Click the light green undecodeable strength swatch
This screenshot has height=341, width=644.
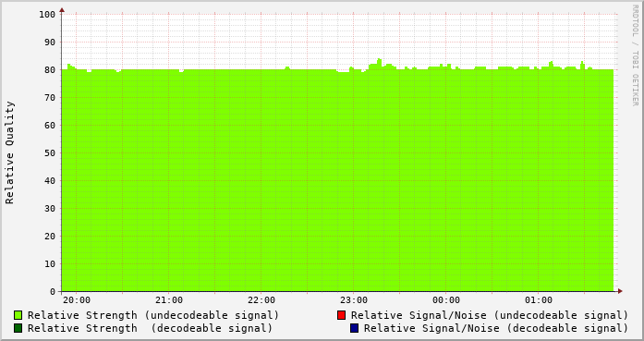click(18, 315)
